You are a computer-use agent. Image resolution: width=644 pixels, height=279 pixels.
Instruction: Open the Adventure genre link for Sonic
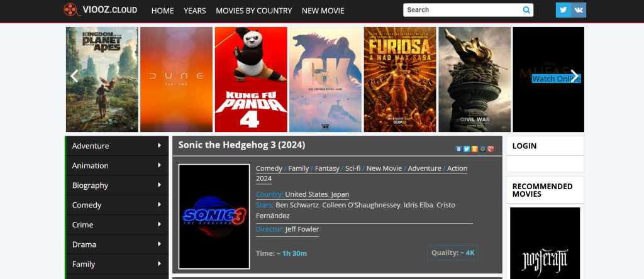tap(425, 168)
